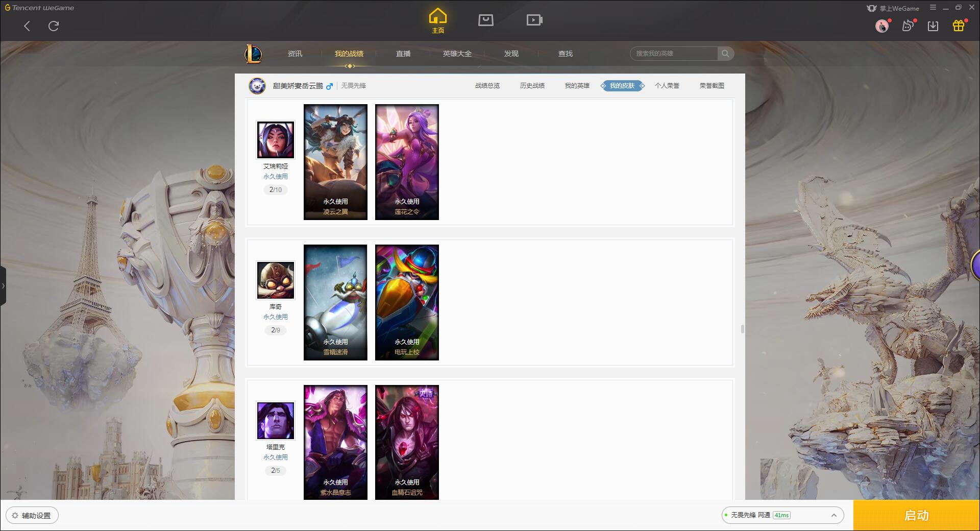This screenshot has width=980, height=531.
Task: Switch to the 发现 tab
Action: [x=511, y=54]
